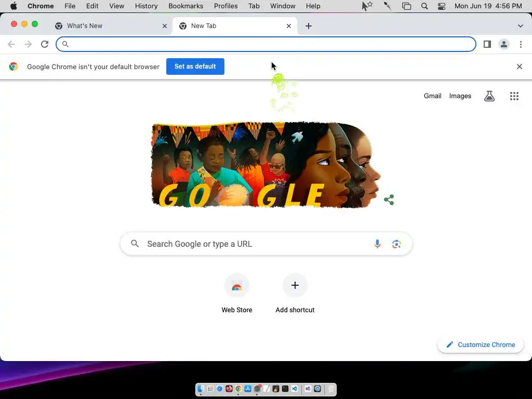The width and height of the screenshot is (532, 399).
Task: Click the address bar input
Action: click(x=266, y=44)
